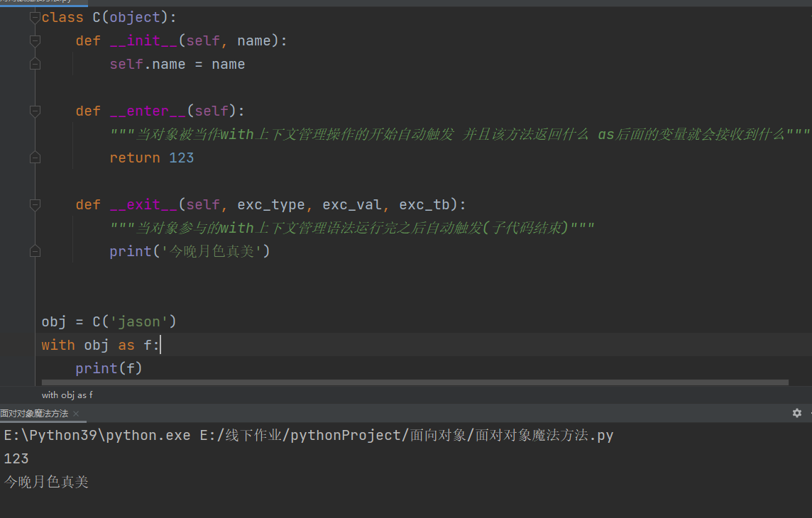Click fold end marker at self.name line
The height and width of the screenshot is (518, 812).
tap(35, 64)
